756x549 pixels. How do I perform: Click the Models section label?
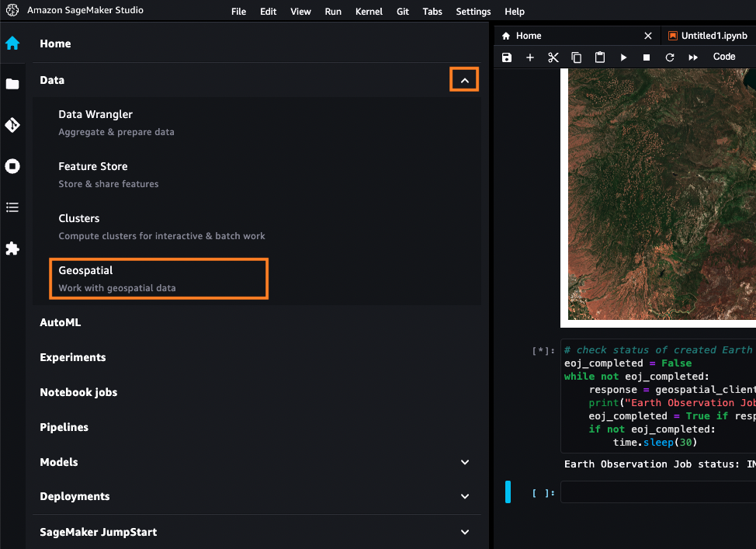[x=59, y=462]
